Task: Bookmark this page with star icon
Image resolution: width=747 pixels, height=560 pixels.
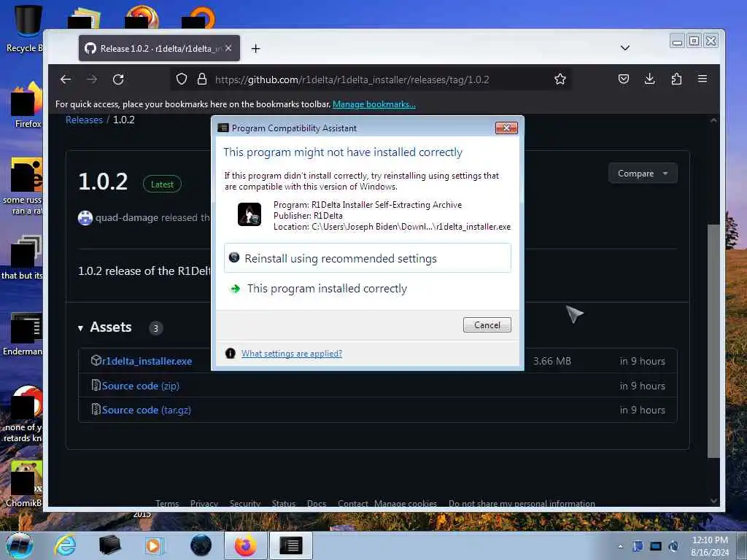Action: [x=560, y=79]
